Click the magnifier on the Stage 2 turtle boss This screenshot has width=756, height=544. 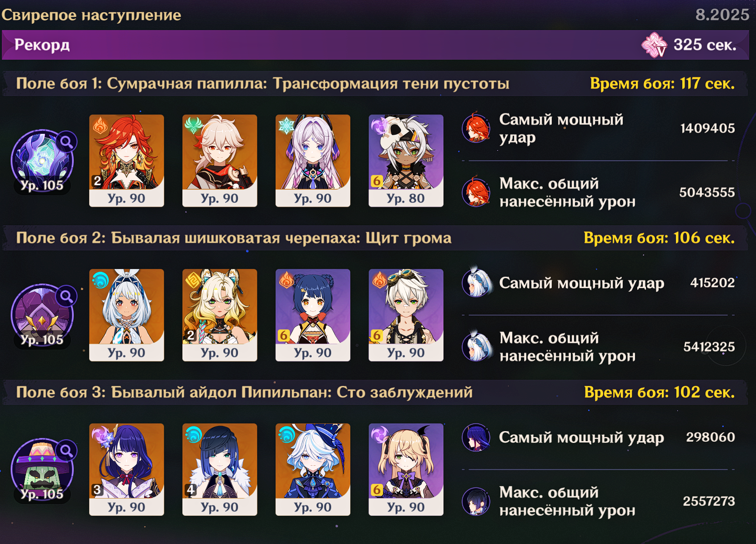click(66, 297)
